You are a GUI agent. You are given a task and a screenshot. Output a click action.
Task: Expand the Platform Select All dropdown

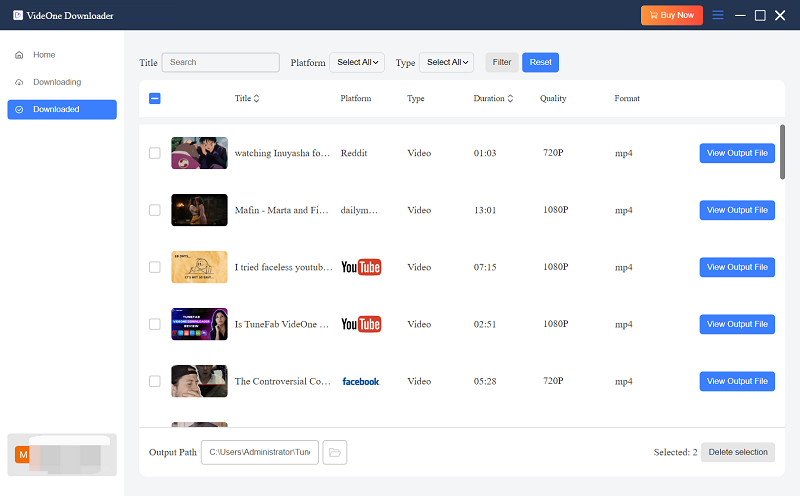[357, 62]
